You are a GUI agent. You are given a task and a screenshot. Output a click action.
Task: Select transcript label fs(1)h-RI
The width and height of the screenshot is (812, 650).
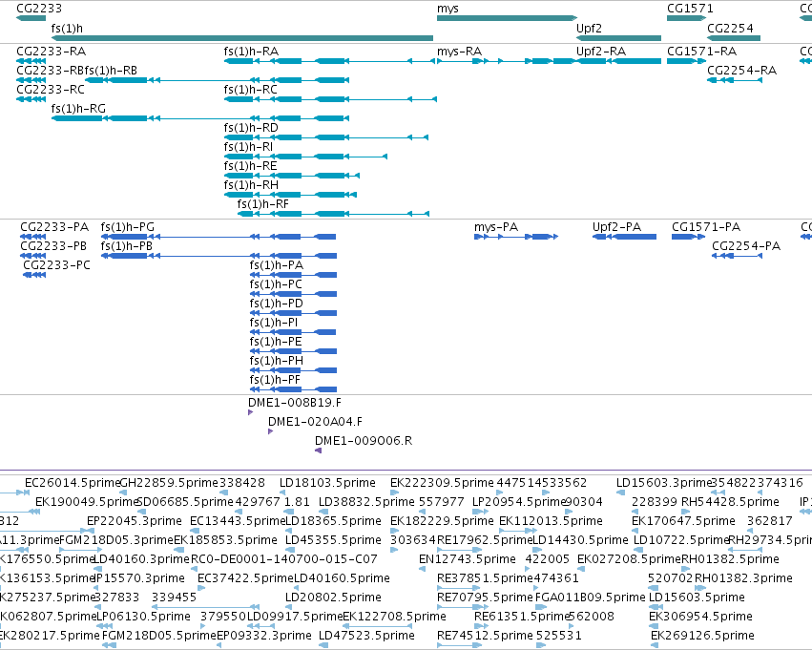pos(248,147)
